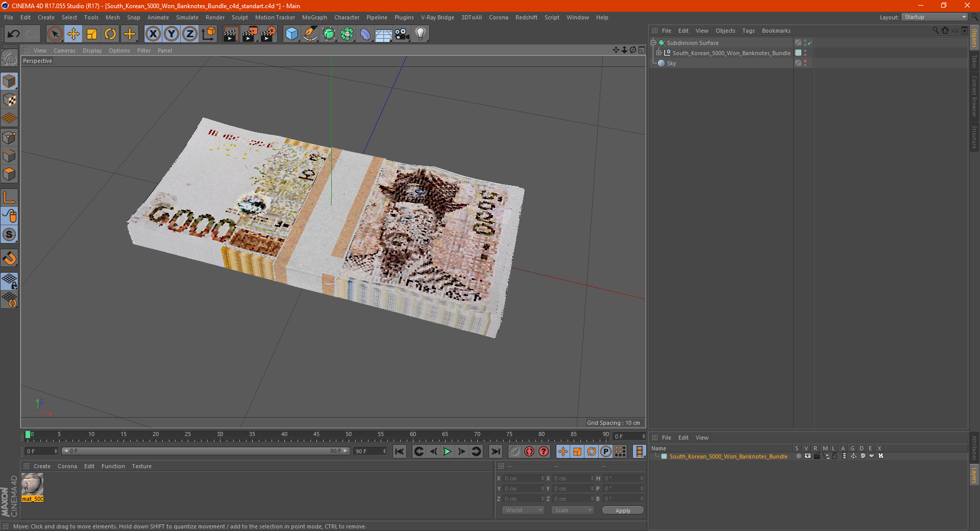Render the active view with clapperboard icon
Screen dimensions: 980x531
(231, 34)
